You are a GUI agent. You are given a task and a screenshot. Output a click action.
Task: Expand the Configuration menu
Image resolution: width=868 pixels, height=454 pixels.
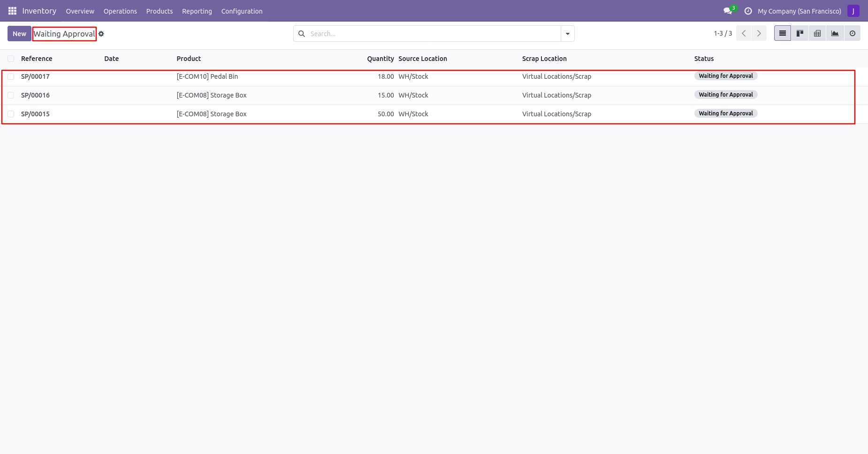(242, 11)
